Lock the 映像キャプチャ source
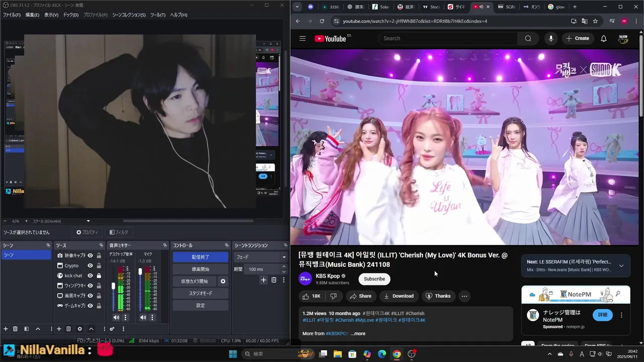This screenshot has width=644, height=362. click(x=99, y=255)
